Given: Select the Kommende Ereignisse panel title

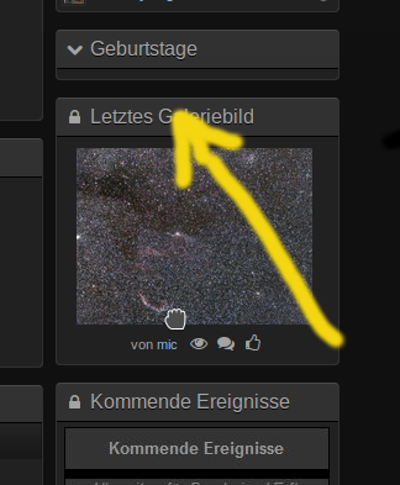Looking at the screenshot, I should (x=190, y=401).
